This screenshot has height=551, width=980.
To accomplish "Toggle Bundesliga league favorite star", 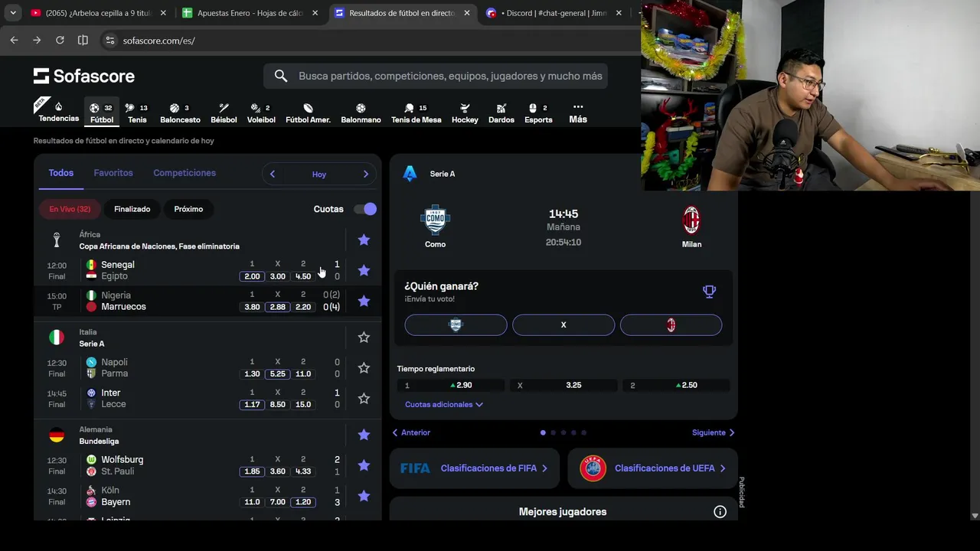I will pos(364,435).
